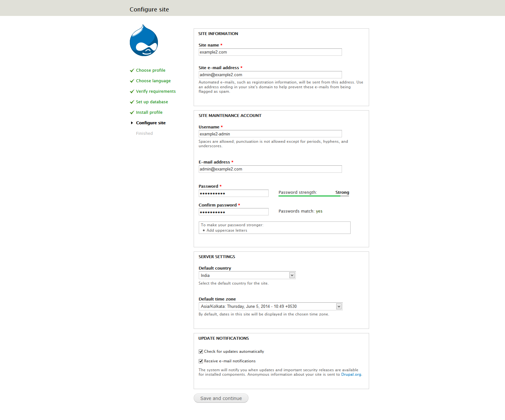505x420 pixels.
Task: Focus the maintenance account E-mail address field
Action: [x=270, y=169]
